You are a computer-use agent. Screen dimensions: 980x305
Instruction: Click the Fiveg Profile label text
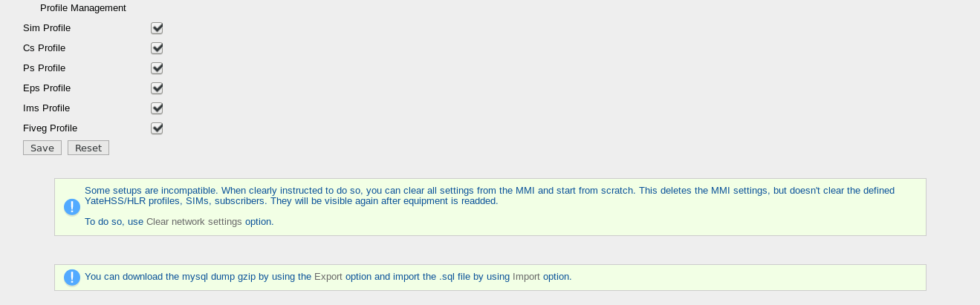point(51,128)
